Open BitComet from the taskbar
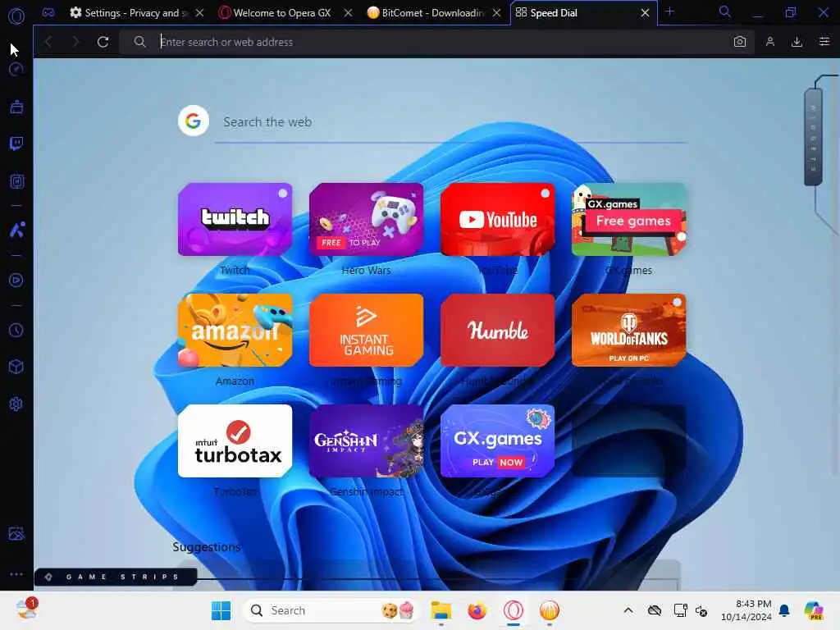840x630 pixels. pyautogui.click(x=549, y=610)
